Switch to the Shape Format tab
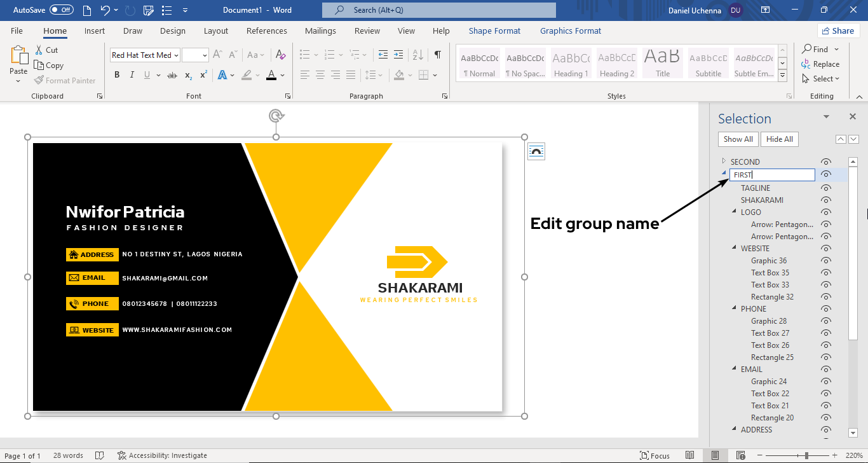The image size is (868, 463). click(494, 31)
